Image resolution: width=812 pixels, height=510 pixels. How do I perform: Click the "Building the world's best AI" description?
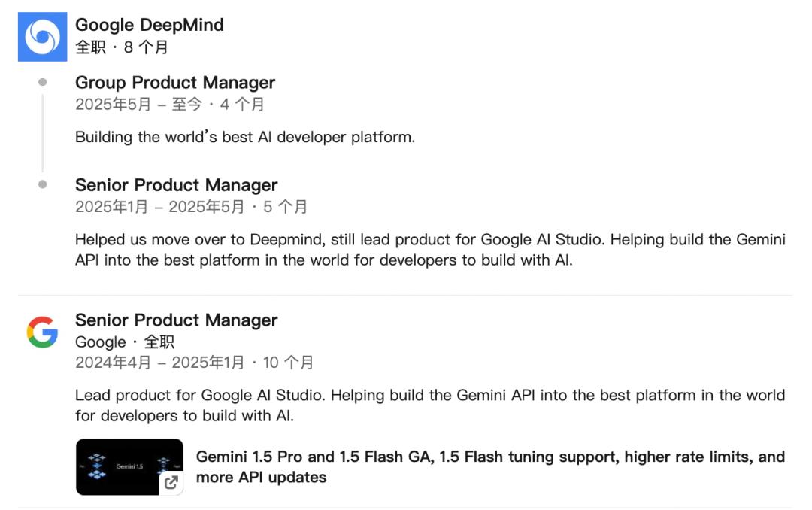(x=245, y=138)
